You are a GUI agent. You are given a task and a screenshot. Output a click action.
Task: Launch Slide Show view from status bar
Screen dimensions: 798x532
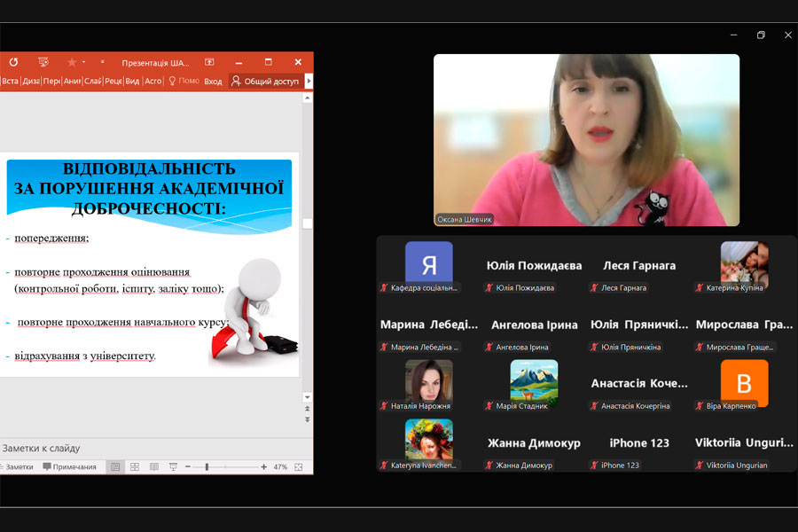tap(173, 466)
